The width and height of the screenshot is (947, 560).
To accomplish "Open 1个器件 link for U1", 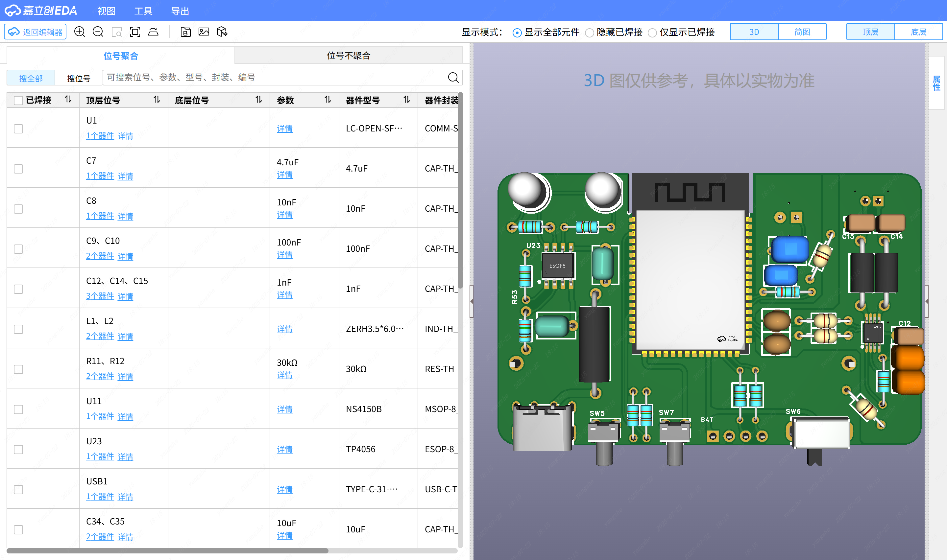I will point(100,136).
